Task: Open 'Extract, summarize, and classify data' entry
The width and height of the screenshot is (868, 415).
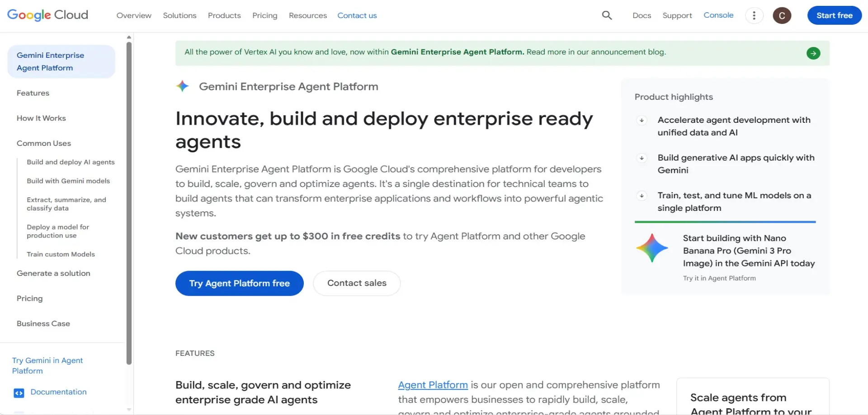Action: [x=66, y=204]
